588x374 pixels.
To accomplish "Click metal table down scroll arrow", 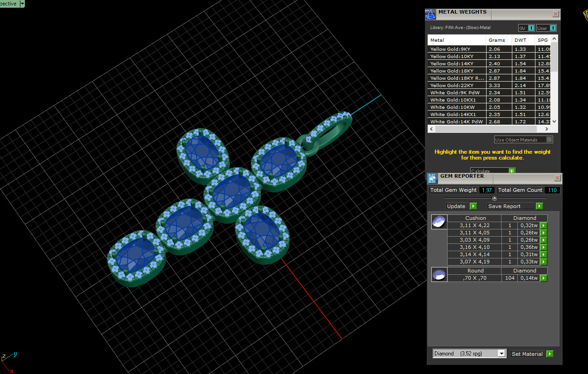I will click(555, 121).
